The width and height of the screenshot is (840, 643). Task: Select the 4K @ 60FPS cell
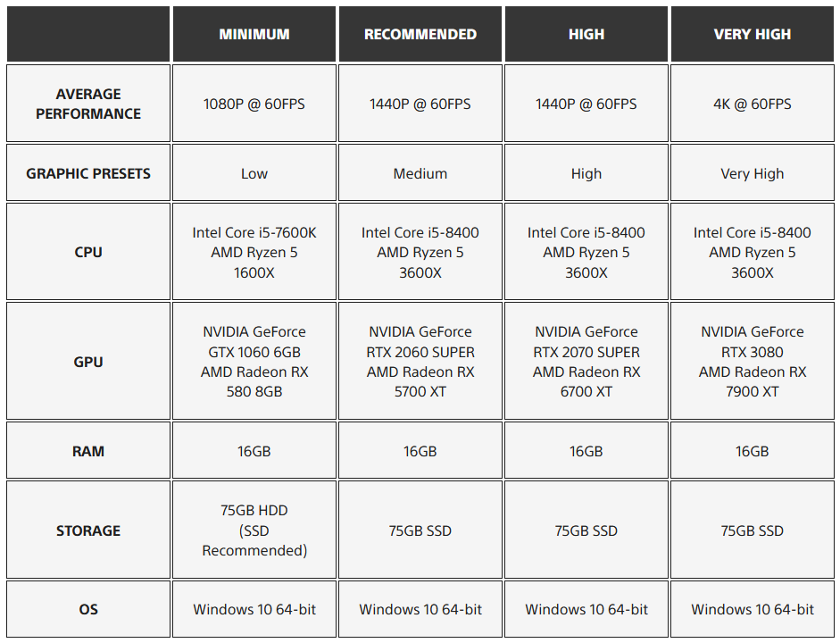click(x=753, y=104)
